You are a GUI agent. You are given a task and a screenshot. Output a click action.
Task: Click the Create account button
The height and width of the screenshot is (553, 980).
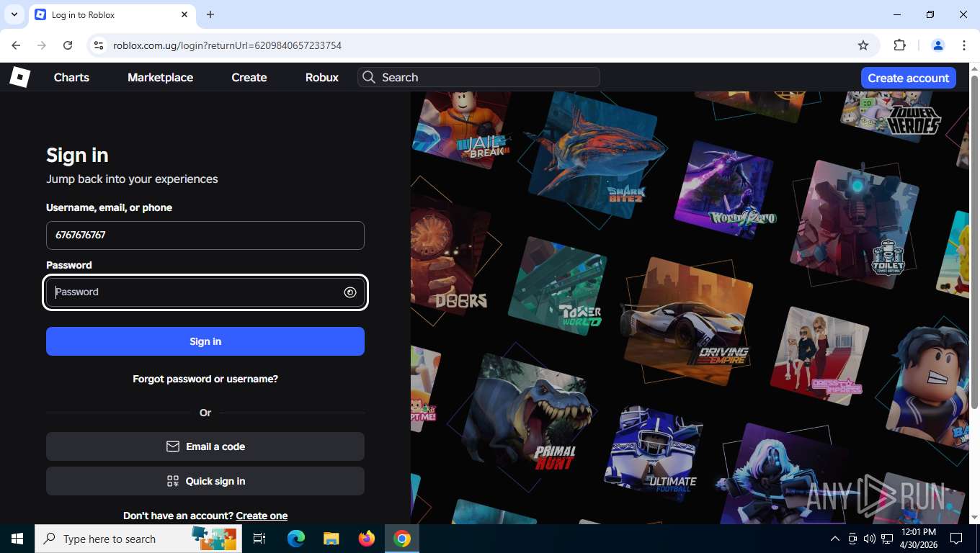click(909, 78)
